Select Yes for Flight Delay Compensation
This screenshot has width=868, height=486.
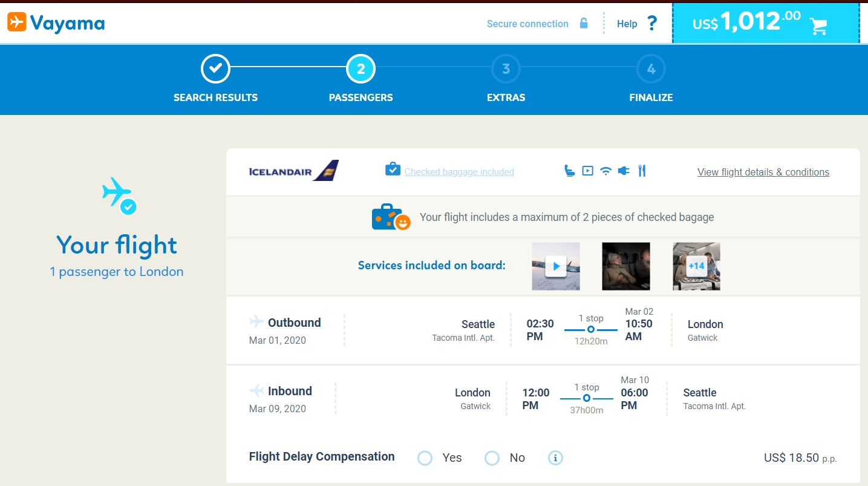tap(425, 458)
